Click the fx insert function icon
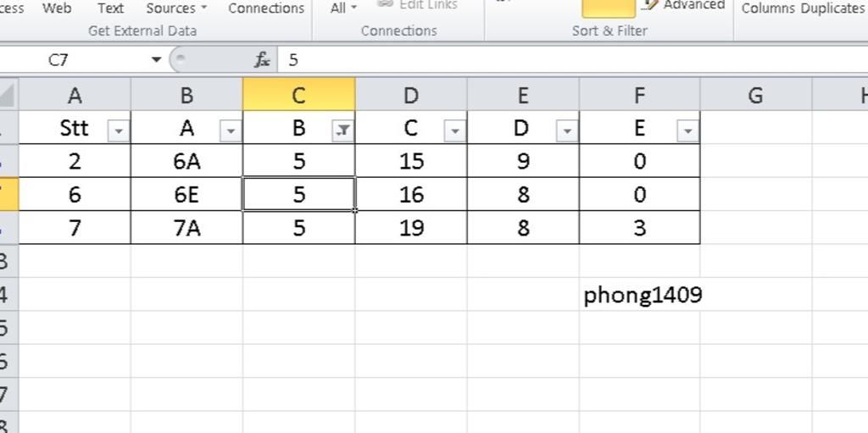This screenshot has width=868, height=433. (x=262, y=60)
